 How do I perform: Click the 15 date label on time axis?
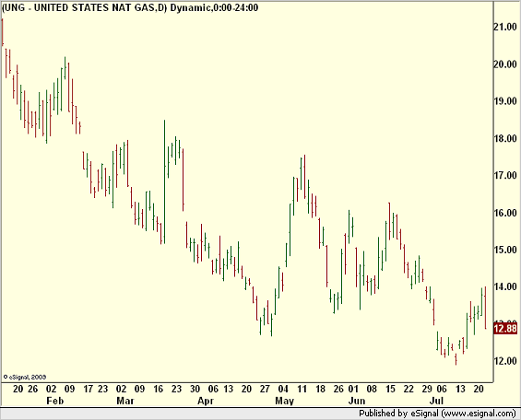pyautogui.click(x=390, y=389)
